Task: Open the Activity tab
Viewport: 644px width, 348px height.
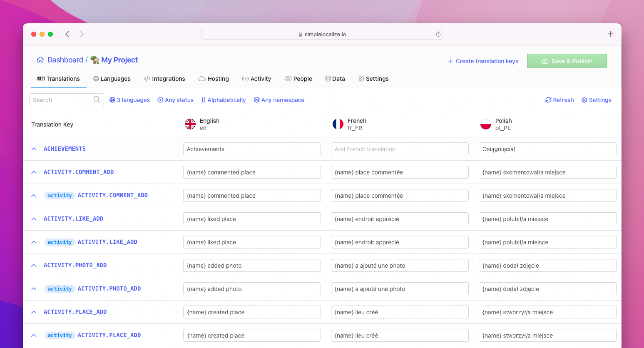Action: [x=256, y=79]
